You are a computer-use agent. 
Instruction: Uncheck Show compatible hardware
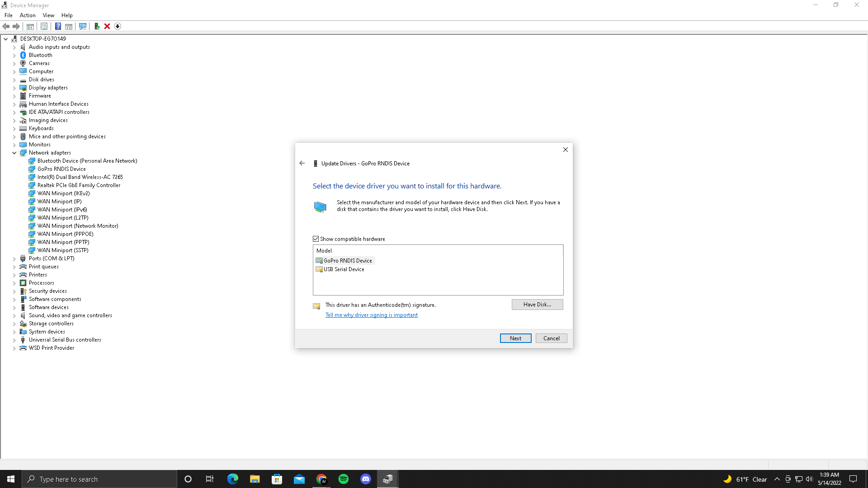(x=316, y=239)
